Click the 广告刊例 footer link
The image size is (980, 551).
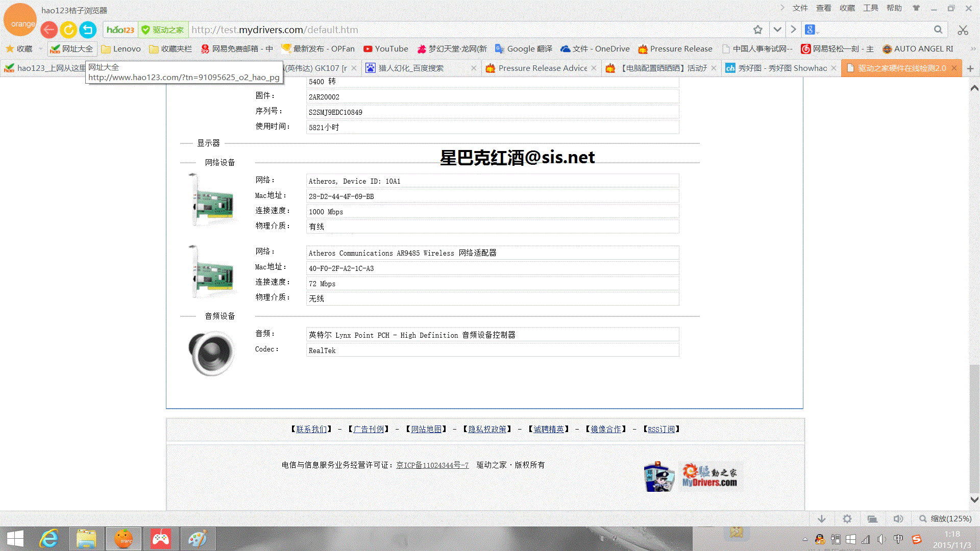click(369, 430)
